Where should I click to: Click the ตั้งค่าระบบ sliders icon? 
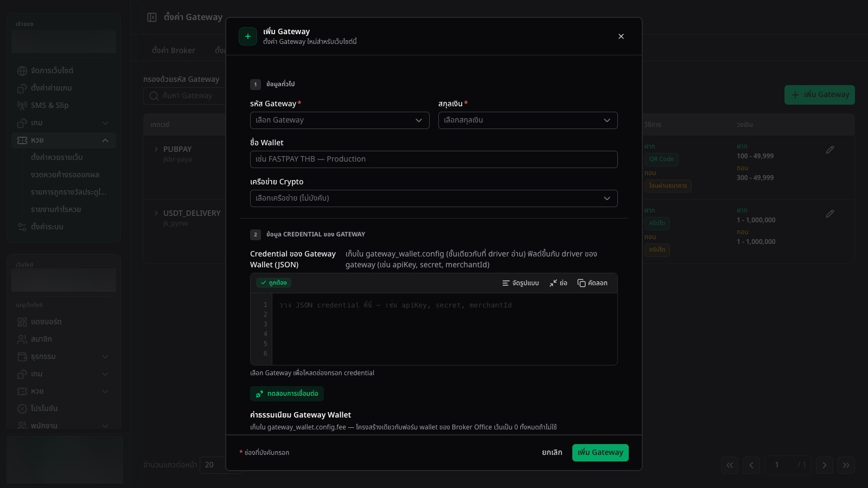click(x=22, y=227)
